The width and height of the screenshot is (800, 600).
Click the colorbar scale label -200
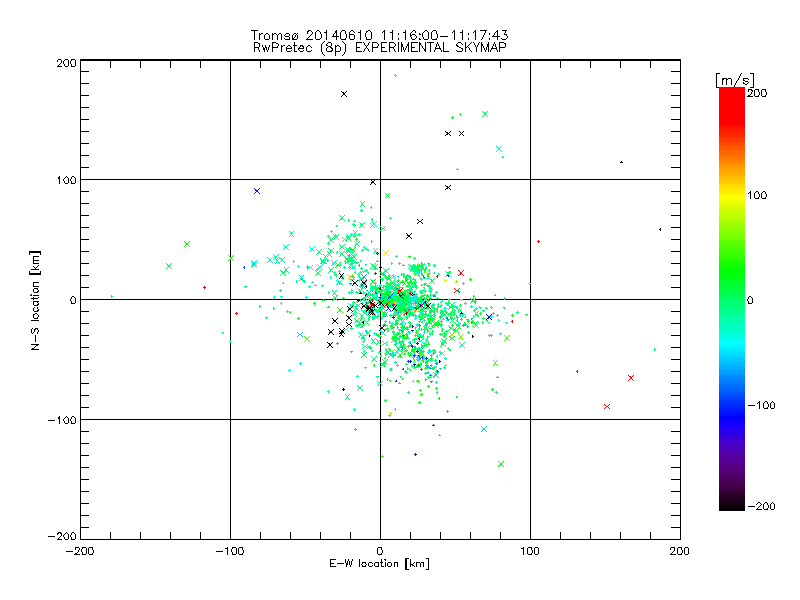761,506
